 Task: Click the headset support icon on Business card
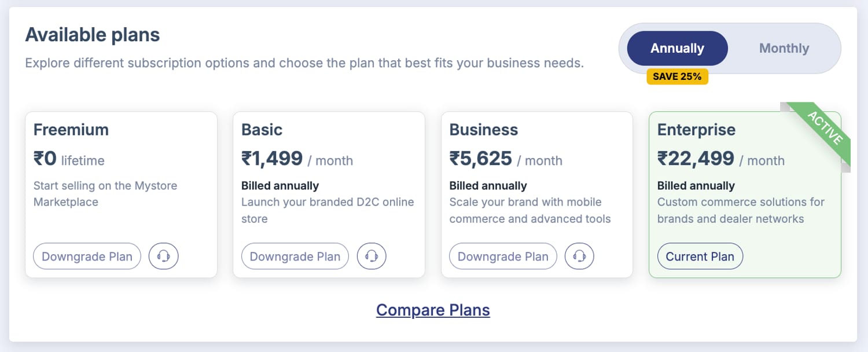click(579, 256)
